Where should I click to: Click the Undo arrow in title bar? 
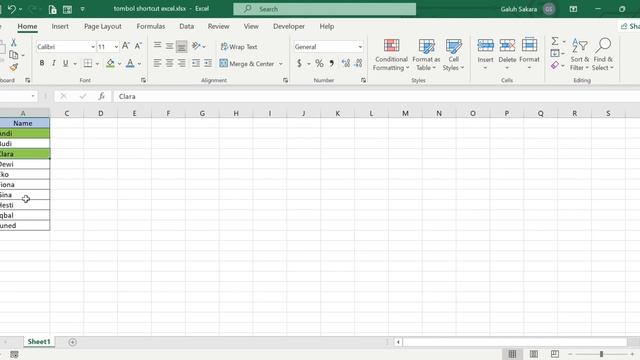(12, 9)
